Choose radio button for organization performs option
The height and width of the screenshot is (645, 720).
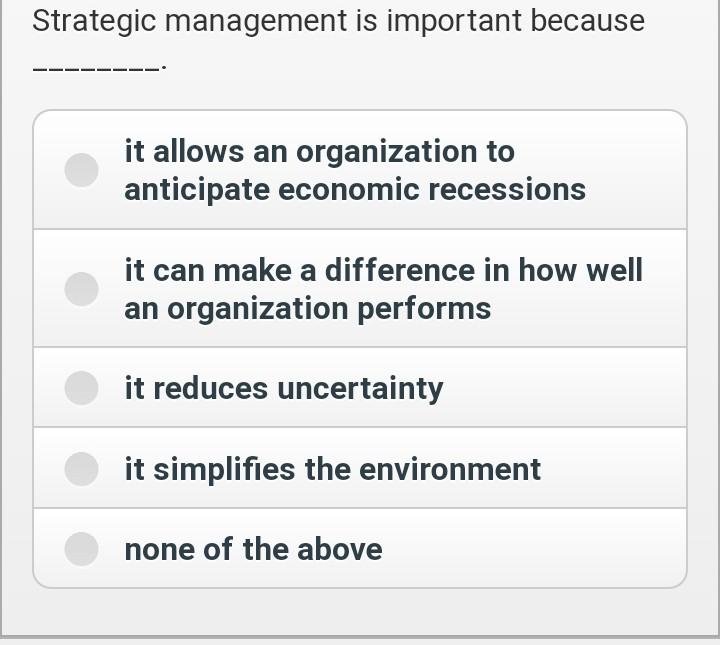click(x=82, y=289)
